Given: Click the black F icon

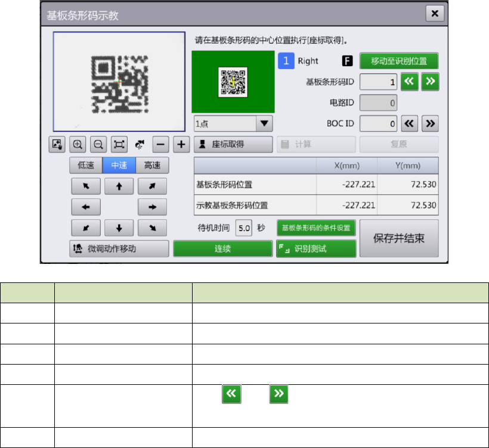Looking at the screenshot, I should (347, 61).
